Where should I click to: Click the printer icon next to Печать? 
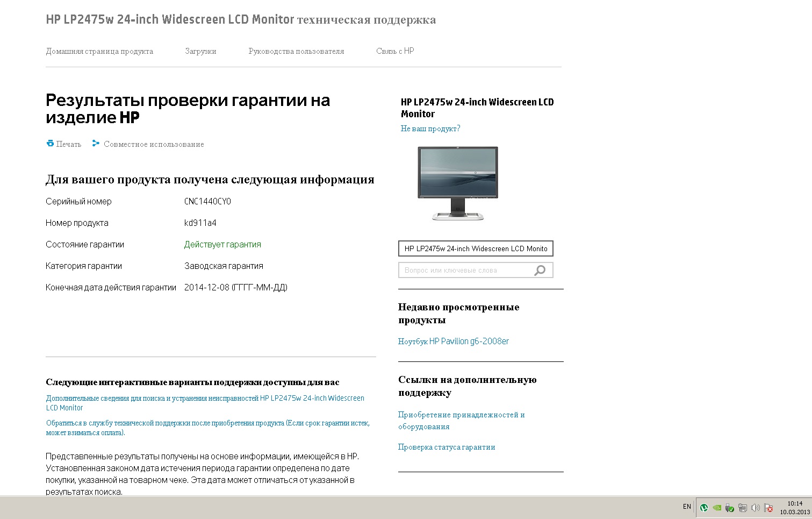(x=50, y=144)
